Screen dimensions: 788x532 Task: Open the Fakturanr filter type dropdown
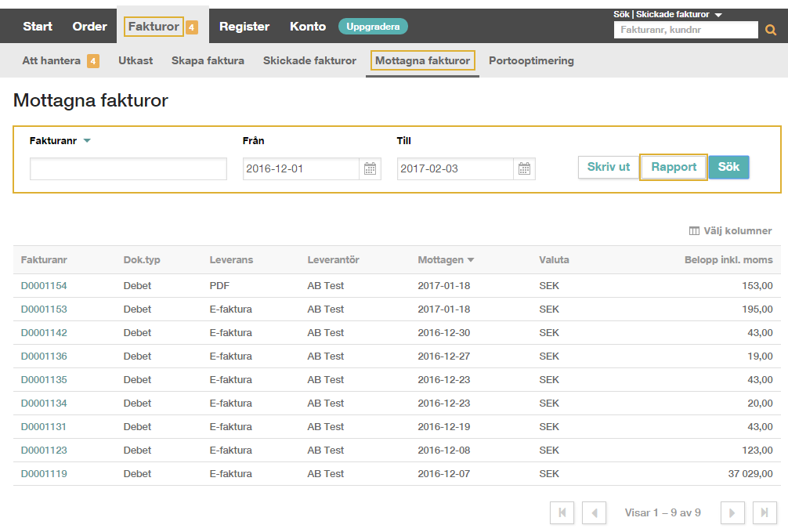coord(87,141)
